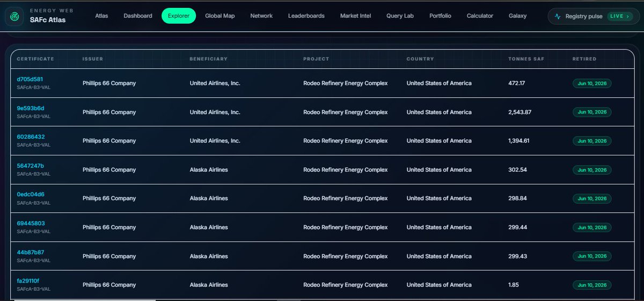Image resolution: width=644 pixels, height=301 pixels.
Task: Open the Leaderboards tab
Action: tap(306, 16)
